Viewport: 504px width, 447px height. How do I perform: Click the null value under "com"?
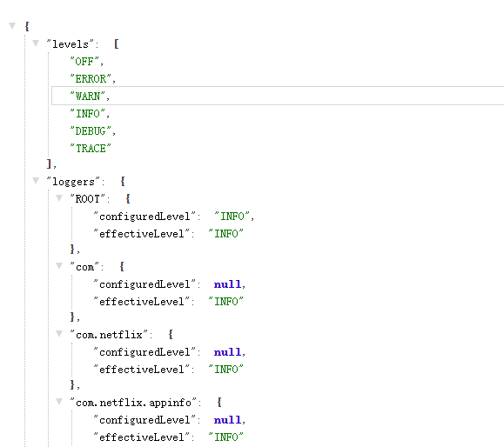click(227, 284)
